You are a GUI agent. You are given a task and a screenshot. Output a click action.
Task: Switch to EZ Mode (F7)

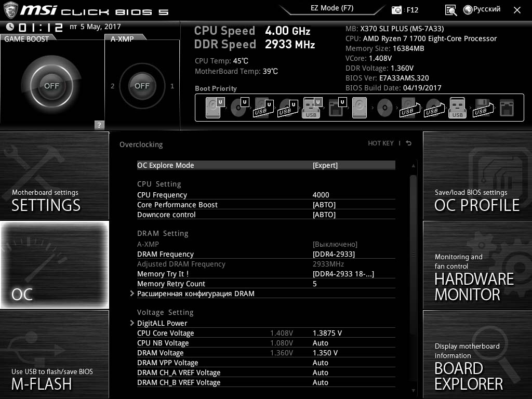[x=332, y=8]
